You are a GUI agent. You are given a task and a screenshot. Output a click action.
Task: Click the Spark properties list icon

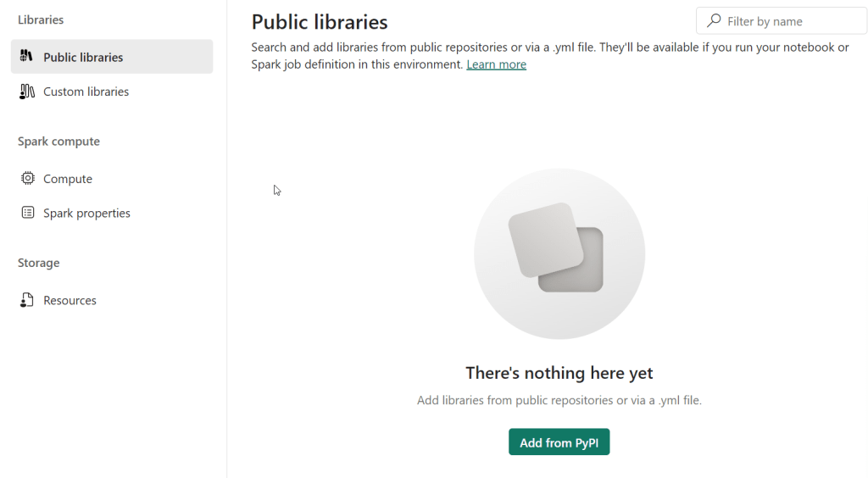click(28, 213)
